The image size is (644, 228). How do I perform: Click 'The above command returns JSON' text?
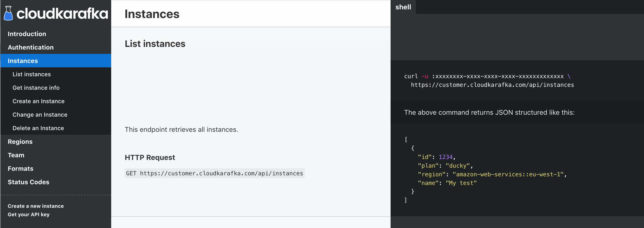pos(489,112)
